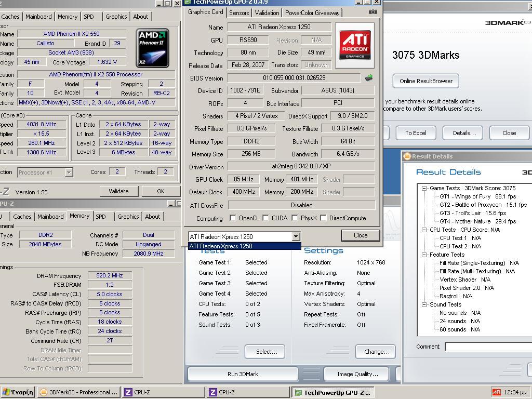Click the Core Speed 4031.8 MHz value
This screenshot has width=532, height=399.
tap(42, 125)
